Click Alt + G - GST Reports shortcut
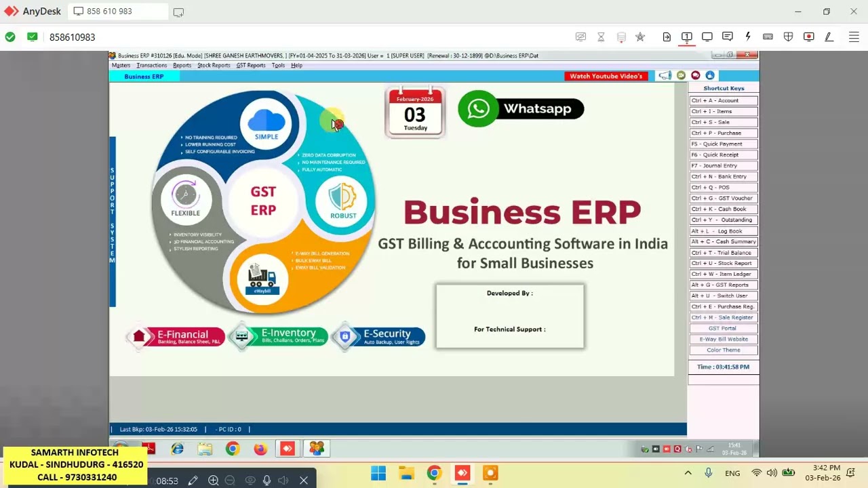Image resolution: width=868 pixels, height=488 pixels. pos(724,285)
